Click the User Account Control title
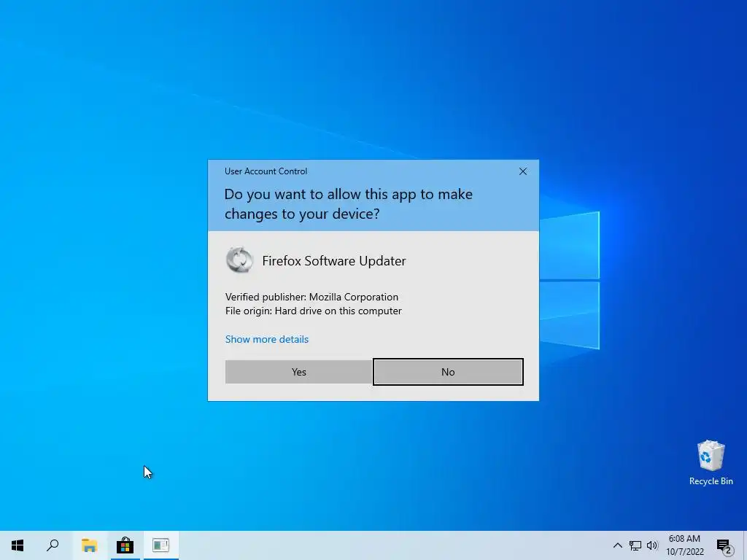The image size is (747, 560). tap(266, 171)
